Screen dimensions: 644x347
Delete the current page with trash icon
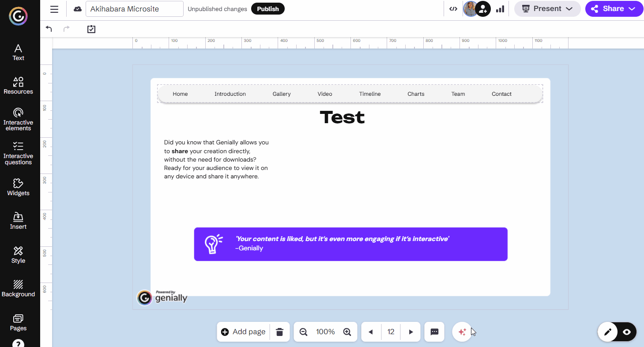tap(279, 332)
